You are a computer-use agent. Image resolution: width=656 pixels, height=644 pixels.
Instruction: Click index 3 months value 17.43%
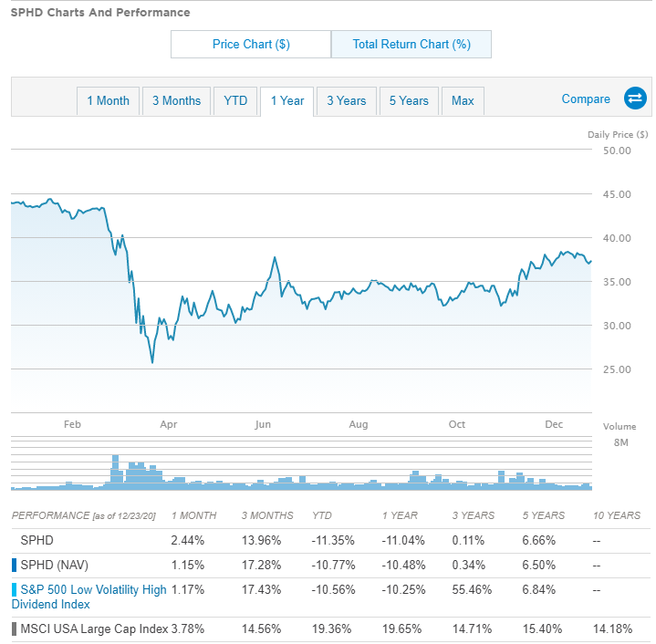pyautogui.click(x=261, y=589)
